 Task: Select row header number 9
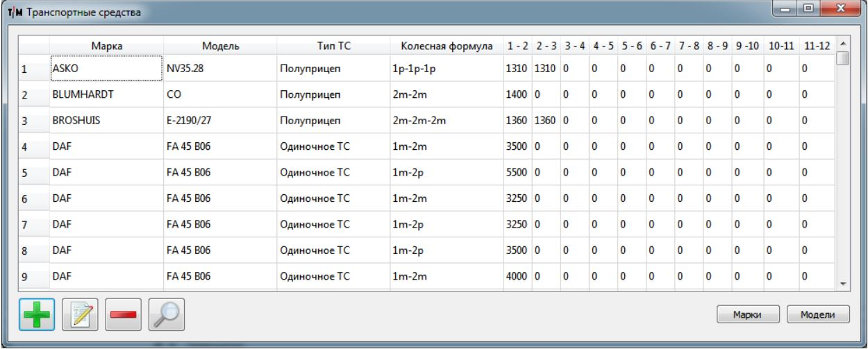coord(33,277)
